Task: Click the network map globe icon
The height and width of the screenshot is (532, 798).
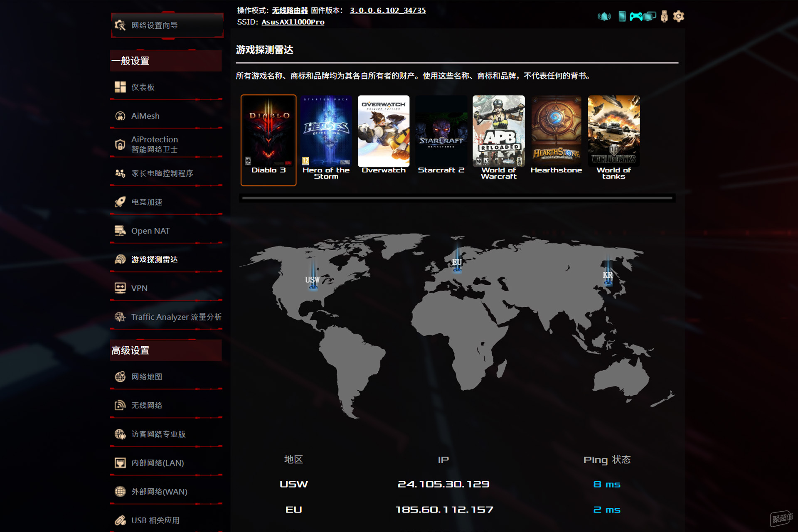Action: tap(120, 377)
